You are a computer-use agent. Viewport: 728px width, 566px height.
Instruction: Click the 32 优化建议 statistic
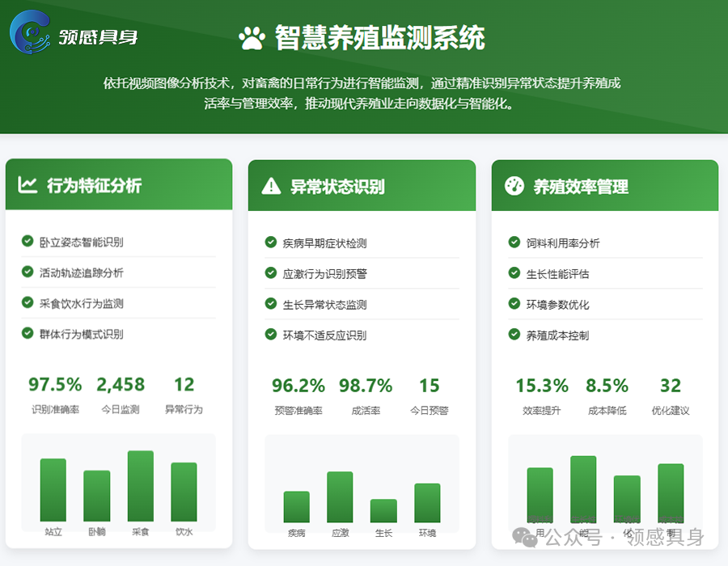click(x=671, y=396)
